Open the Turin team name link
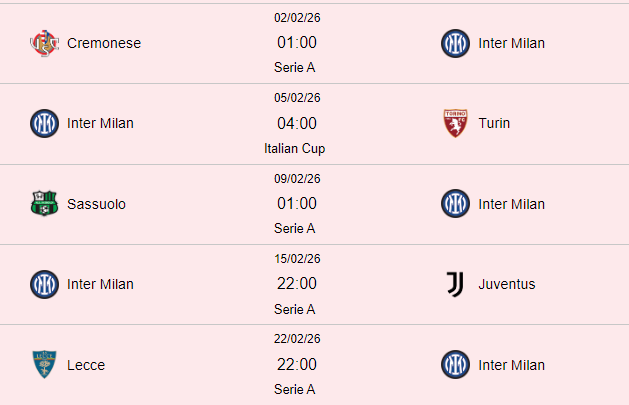This screenshot has width=629, height=405. coord(494,123)
